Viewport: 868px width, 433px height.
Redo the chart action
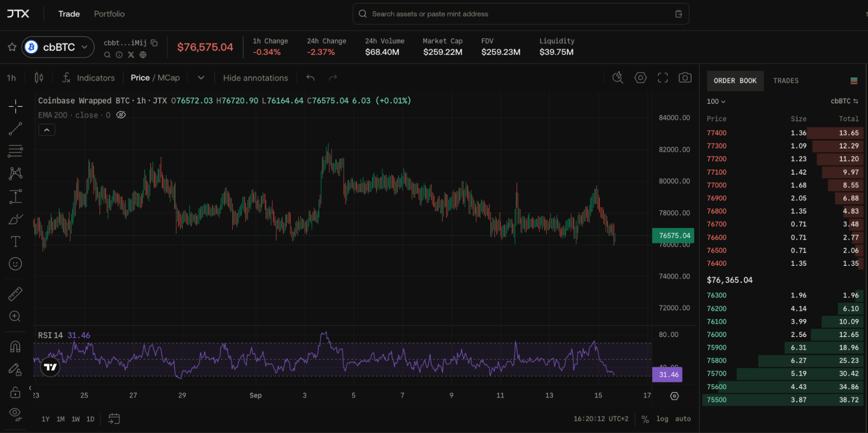click(x=333, y=78)
